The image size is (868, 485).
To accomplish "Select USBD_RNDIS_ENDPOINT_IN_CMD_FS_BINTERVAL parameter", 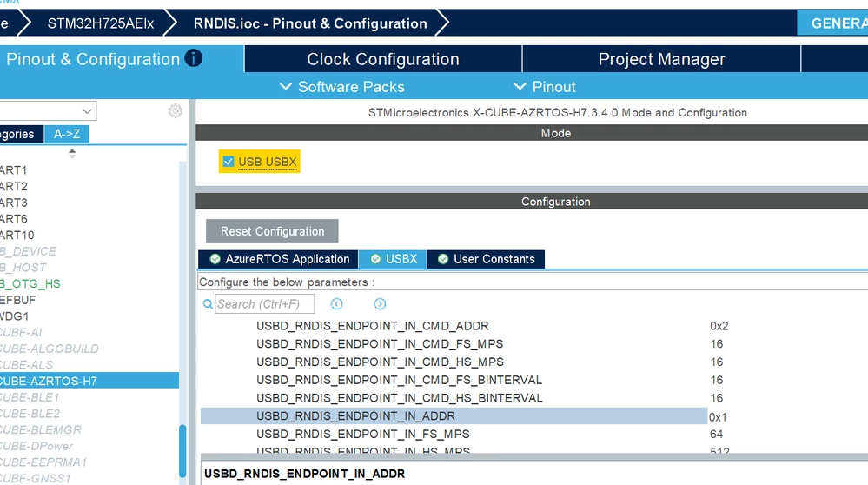I will 399,380.
